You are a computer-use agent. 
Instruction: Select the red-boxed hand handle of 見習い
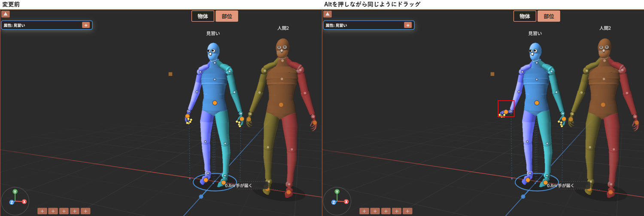pyautogui.click(x=506, y=112)
